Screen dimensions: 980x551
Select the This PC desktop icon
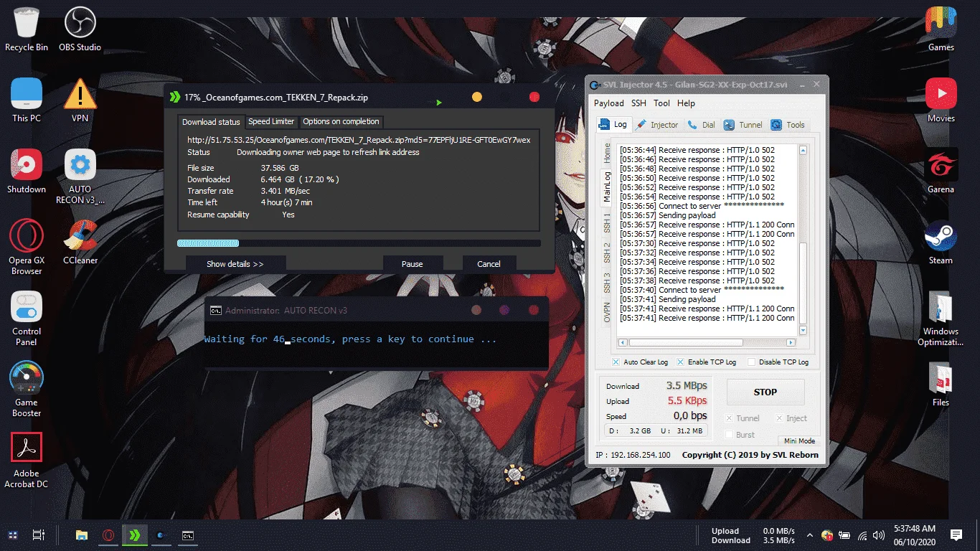(x=27, y=100)
